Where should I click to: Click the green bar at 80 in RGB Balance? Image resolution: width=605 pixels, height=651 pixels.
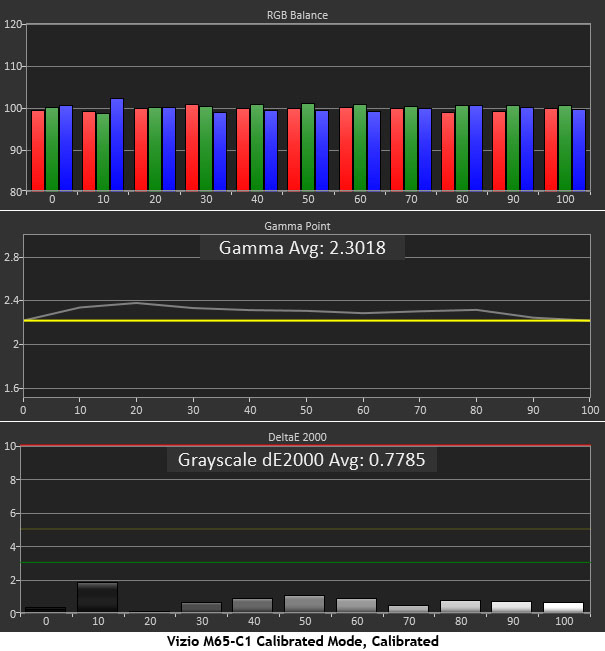pos(462,148)
